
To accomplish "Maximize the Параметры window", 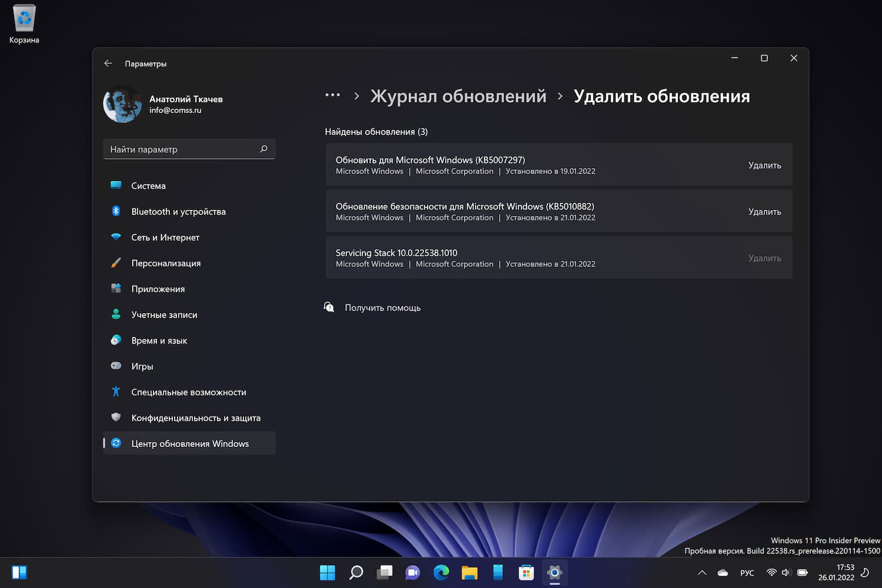I will [764, 58].
